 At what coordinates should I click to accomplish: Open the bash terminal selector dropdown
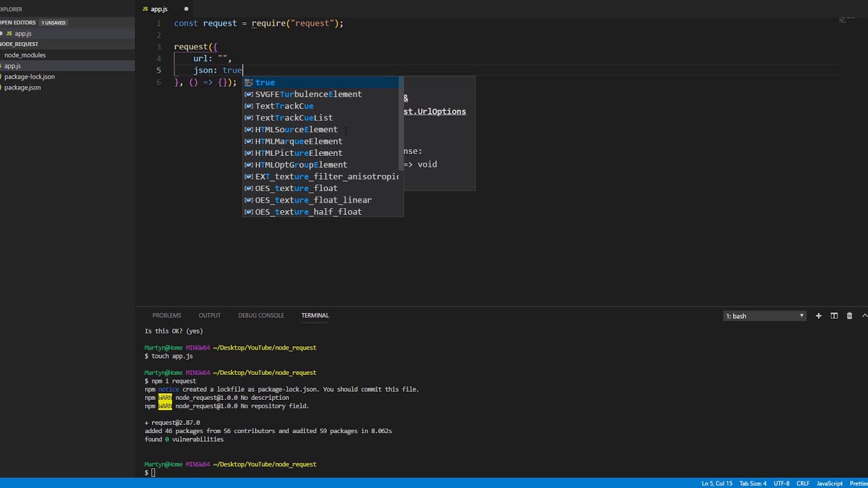764,316
